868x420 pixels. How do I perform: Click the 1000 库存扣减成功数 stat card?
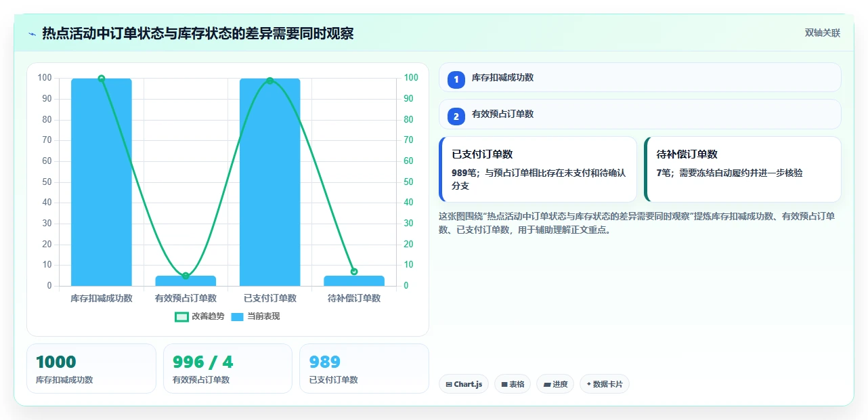[91, 369]
